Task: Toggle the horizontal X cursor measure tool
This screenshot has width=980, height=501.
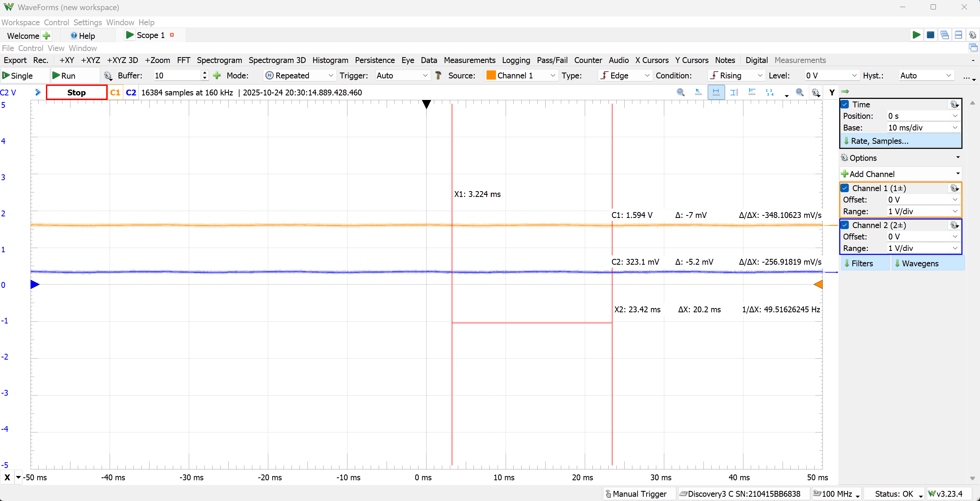Action: pos(716,92)
